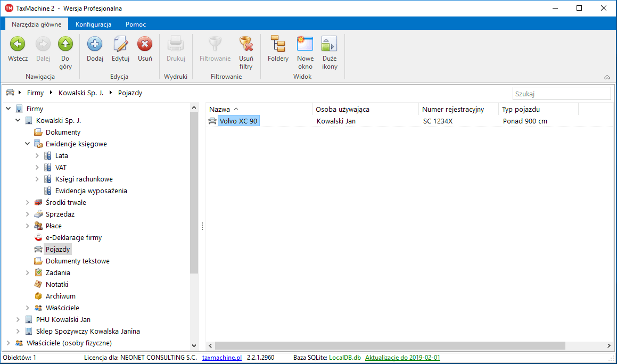
Task: Open a new window with Nowe okno
Action: [x=305, y=45]
